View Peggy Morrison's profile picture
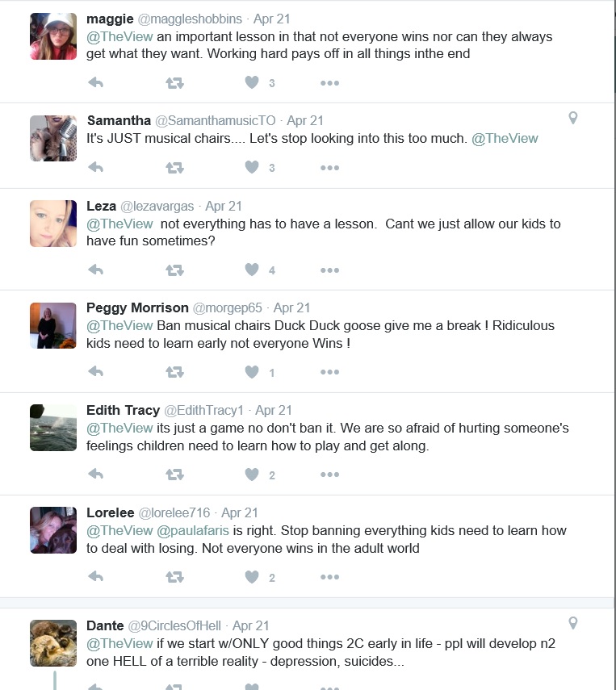Viewport: 616px width, 690px height. [53, 326]
